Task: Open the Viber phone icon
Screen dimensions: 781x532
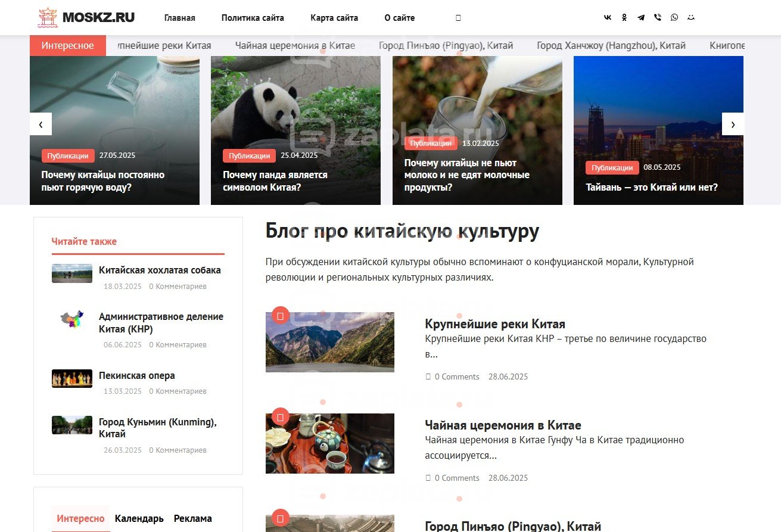Action: (x=658, y=18)
